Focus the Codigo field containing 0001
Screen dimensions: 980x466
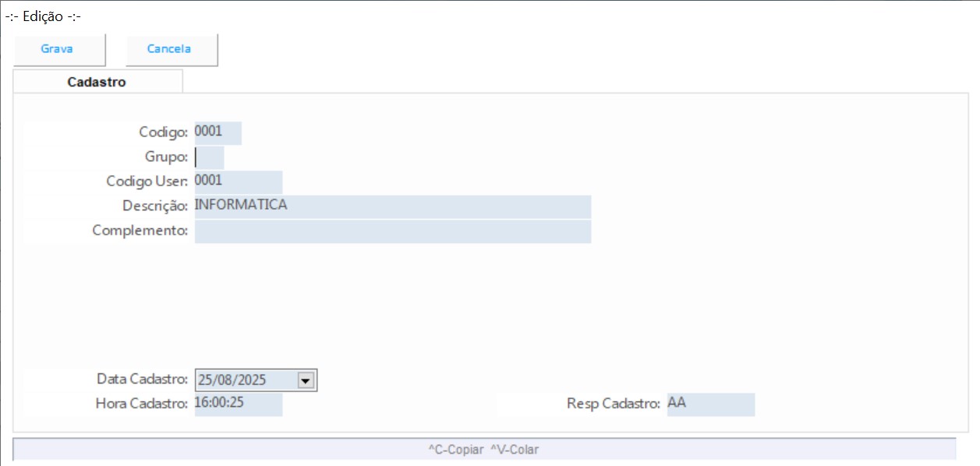(x=218, y=132)
